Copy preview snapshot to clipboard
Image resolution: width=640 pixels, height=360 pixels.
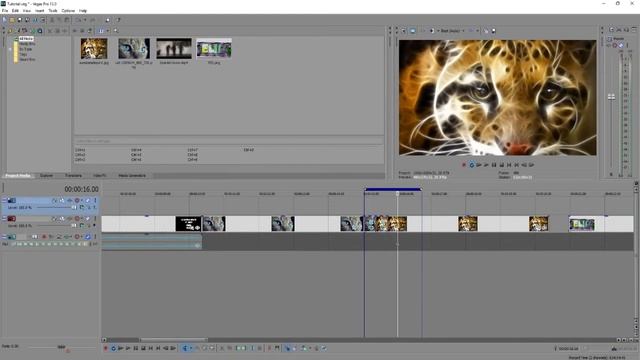(x=486, y=31)
